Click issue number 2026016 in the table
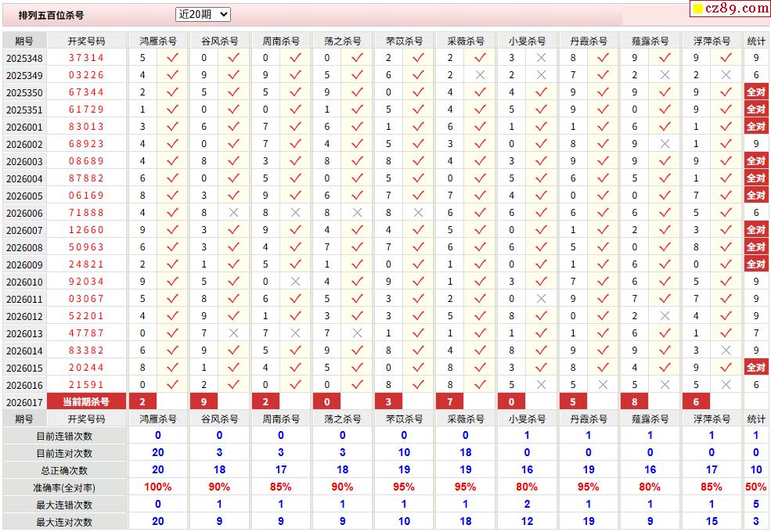This screenshot has height=532, width=771. coord(24,385)
